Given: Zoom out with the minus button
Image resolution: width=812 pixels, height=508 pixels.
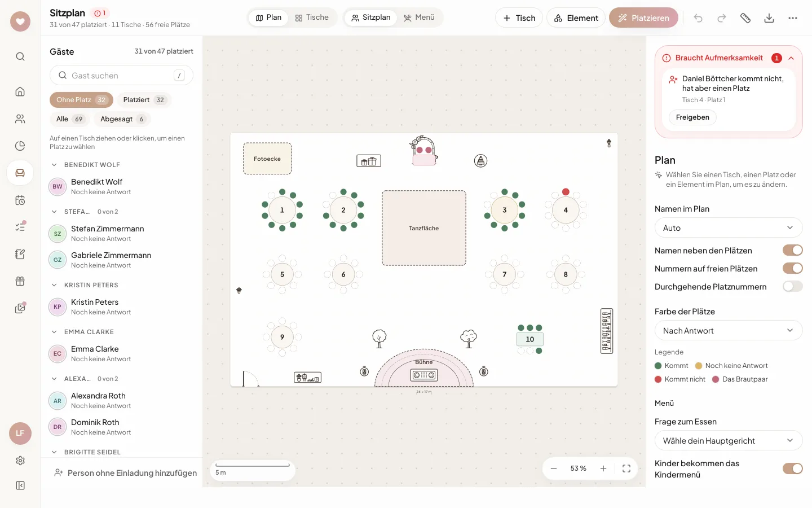Looking at the screenshot, I should coord(554,468).
